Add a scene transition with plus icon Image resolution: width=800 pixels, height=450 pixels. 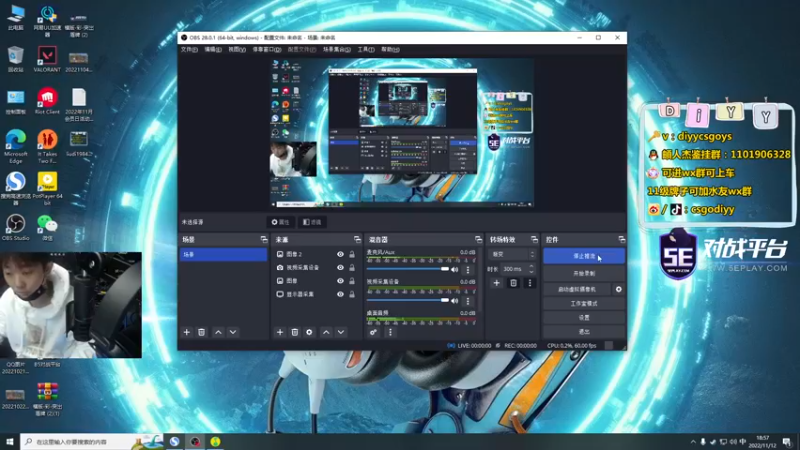(496, 283)
